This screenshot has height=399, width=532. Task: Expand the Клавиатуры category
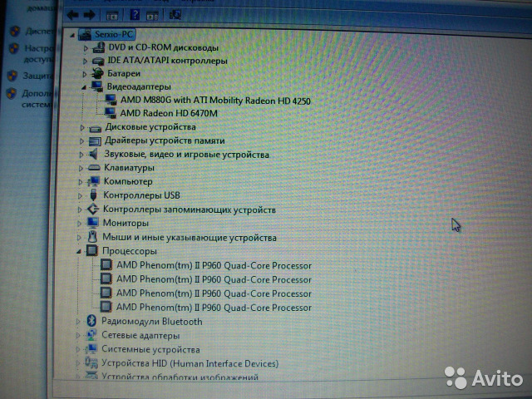coord(81,168)
